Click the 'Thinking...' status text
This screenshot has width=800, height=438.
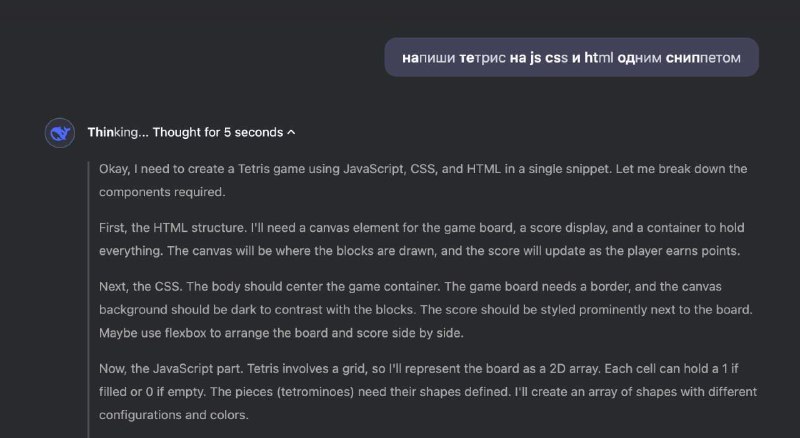(x=118, y=132)
